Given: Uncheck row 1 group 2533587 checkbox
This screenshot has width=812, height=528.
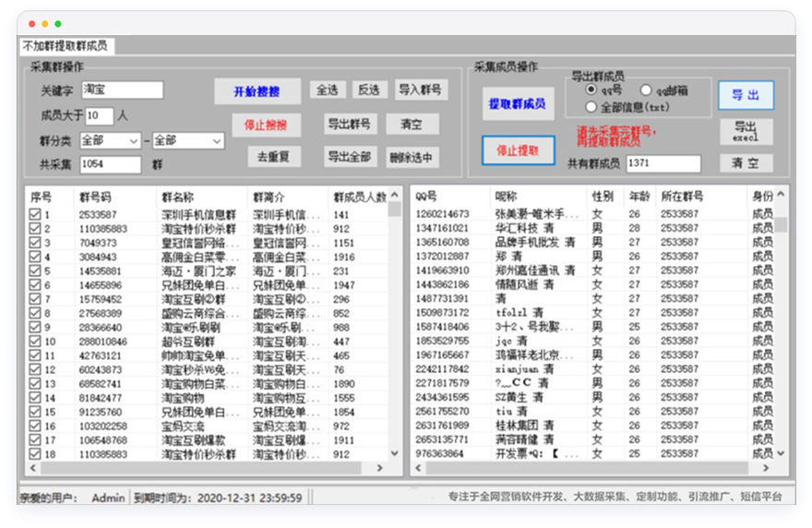Looking at the screenshot, I should (35, 215).
